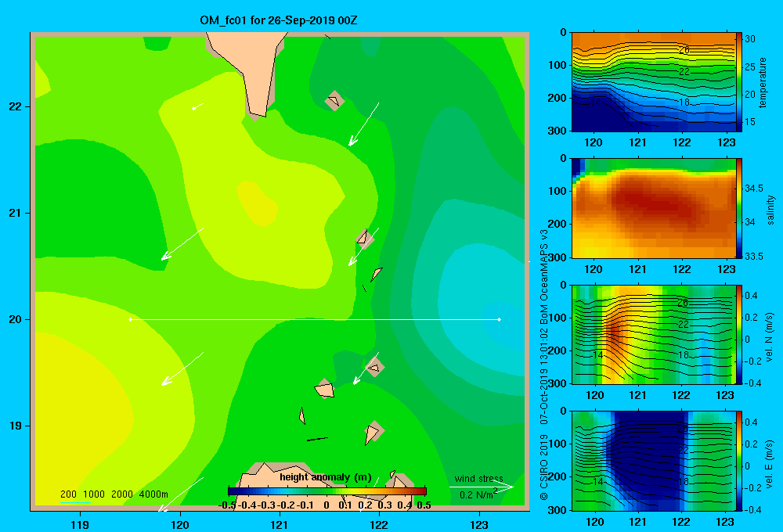
Task: Click longitude label 121 below main map
Action: pyautogui.click(x=280, y=524)
